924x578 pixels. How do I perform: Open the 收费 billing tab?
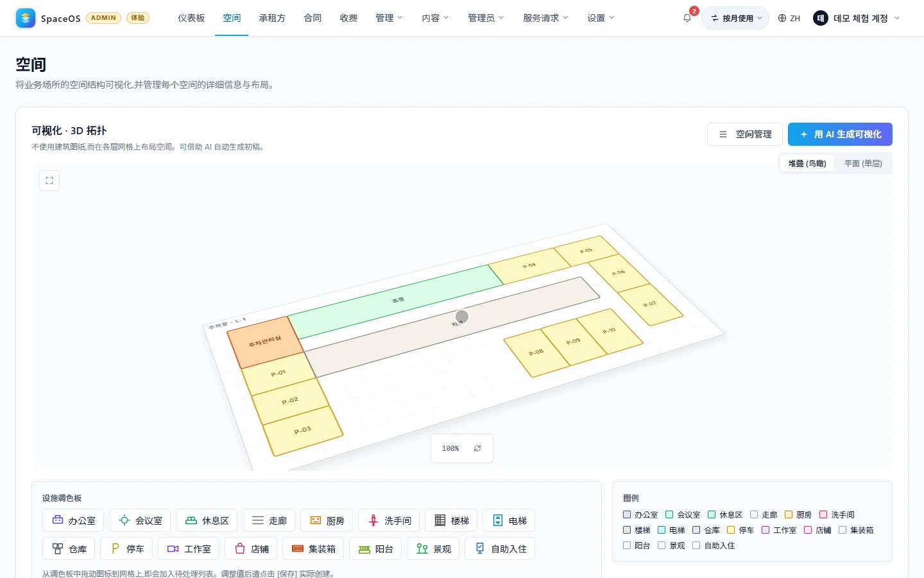pos(348,18)
